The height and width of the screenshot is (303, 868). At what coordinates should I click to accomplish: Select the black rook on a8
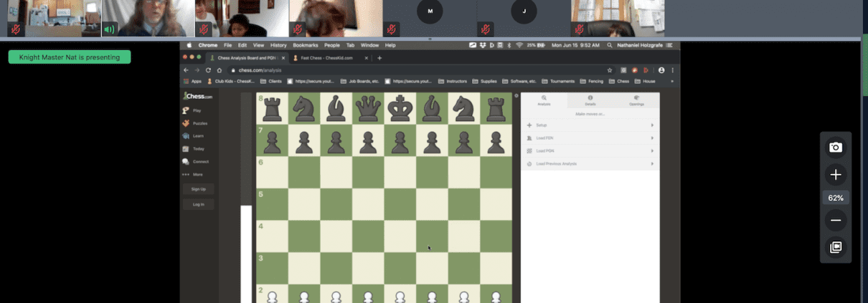coord(272,109)
